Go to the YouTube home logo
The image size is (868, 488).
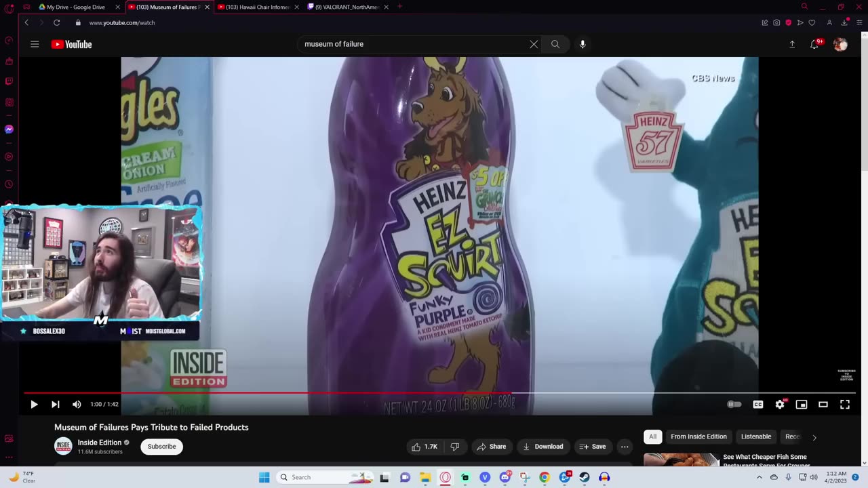point(71,44)
